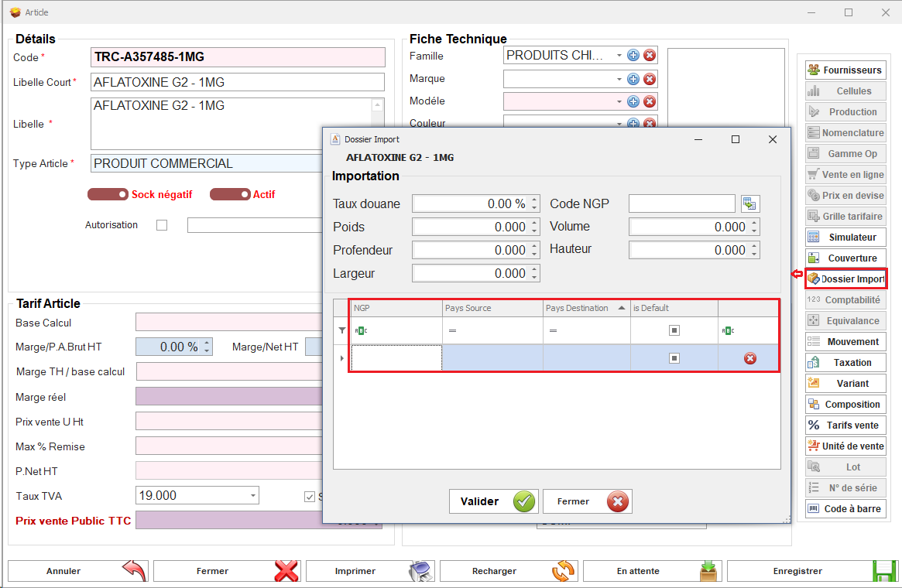Screen dimensions: 902x588
Task: Click the Code NGP input field
Action: [681, 204]
